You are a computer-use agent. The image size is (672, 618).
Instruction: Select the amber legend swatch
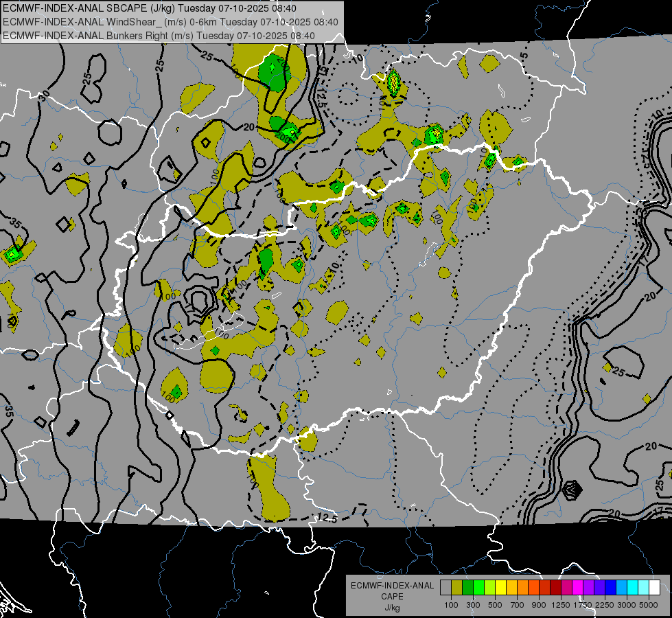512,587
